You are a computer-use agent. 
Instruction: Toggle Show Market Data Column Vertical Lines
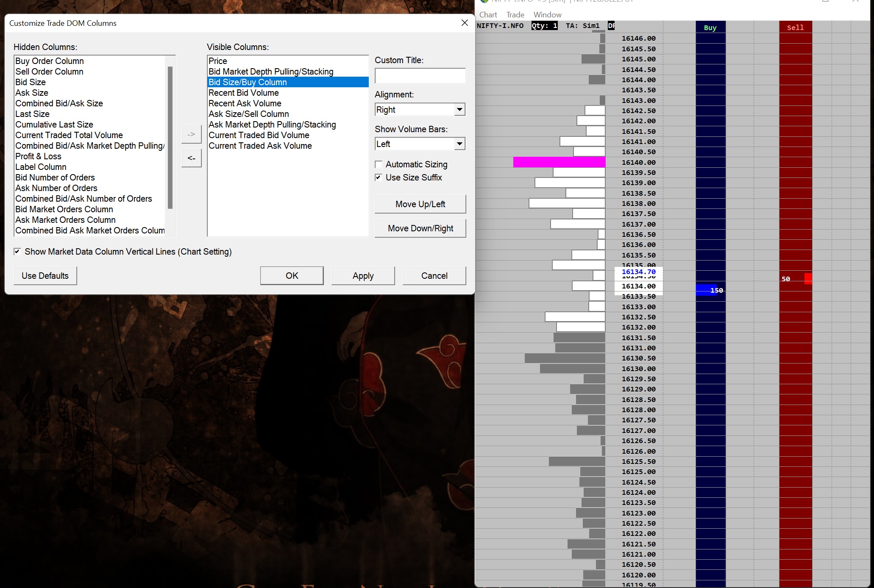point(17,252)
